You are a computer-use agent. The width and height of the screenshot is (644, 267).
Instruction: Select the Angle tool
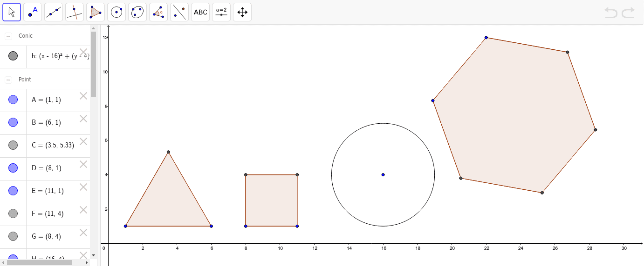point(158,12)
